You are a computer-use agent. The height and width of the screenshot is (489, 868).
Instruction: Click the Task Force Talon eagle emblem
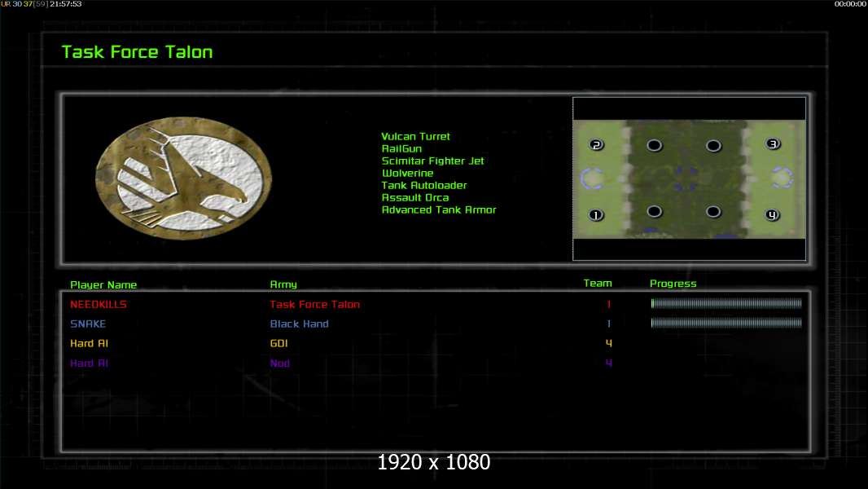pyautogui.click(x=184, y=178)
